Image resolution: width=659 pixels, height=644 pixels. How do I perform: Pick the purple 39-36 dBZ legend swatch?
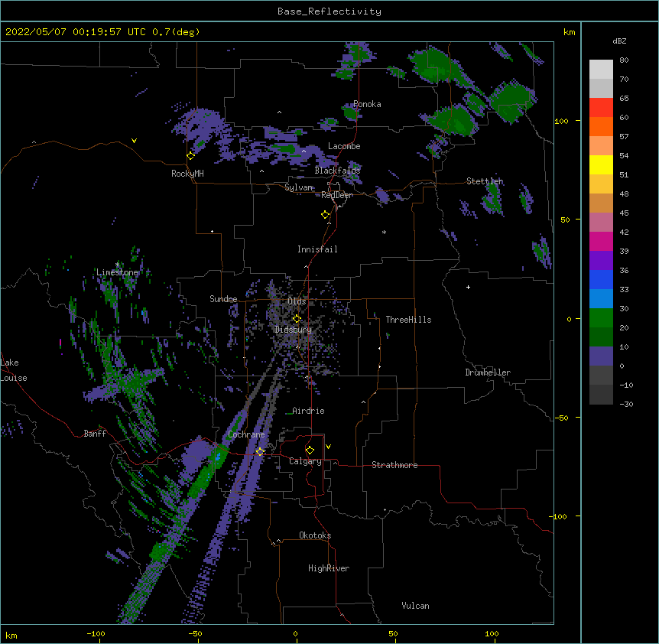601,261
